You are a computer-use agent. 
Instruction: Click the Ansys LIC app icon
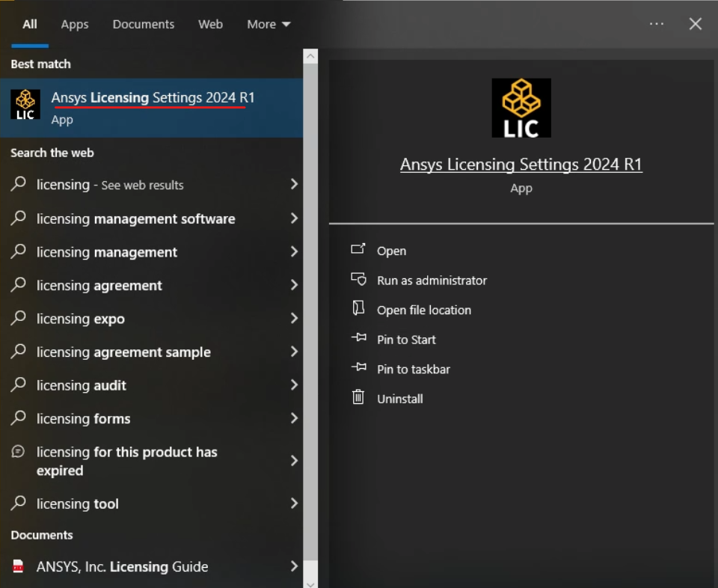pos(25,103)
